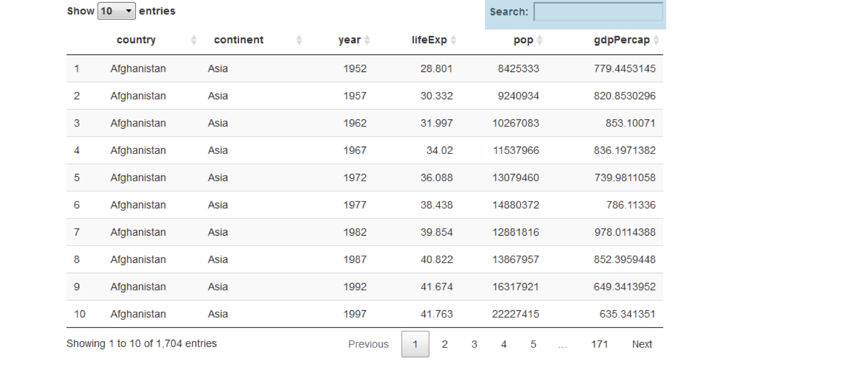Click population value 13079460

[516, 177]
